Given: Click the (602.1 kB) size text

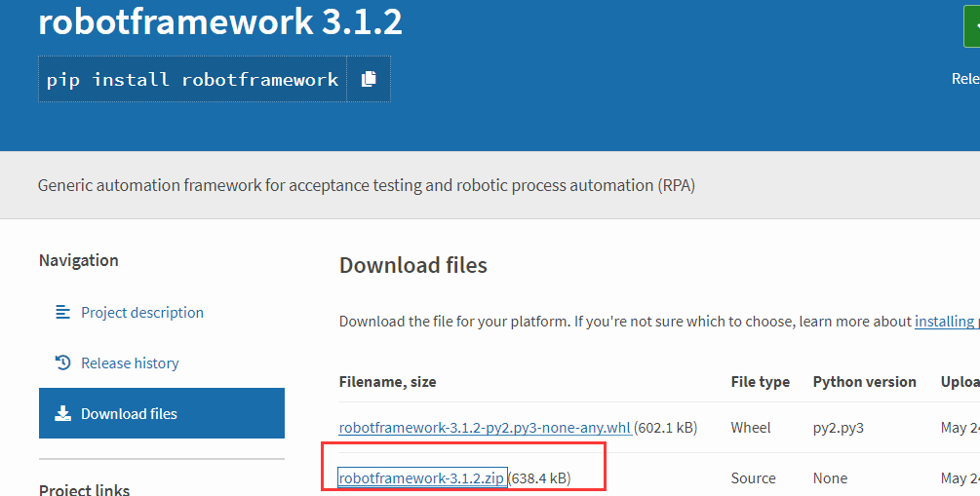Looking at the screenshot, I should pos(666,428).
